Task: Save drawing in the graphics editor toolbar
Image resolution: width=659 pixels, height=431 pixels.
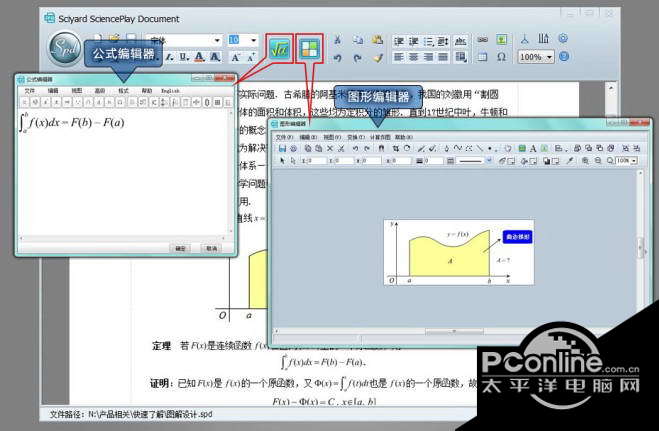Action: pyautogui.click(x=282, y=148)
